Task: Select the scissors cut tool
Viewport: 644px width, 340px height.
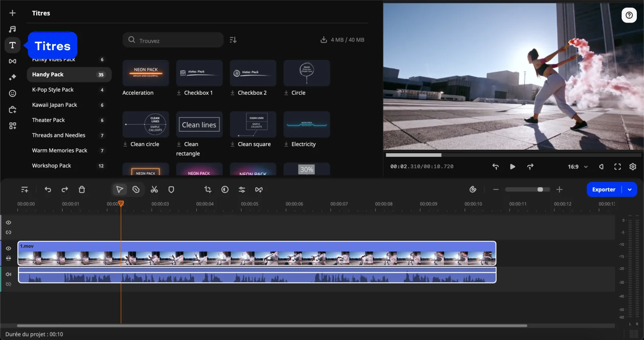Action: click(154, 190)
